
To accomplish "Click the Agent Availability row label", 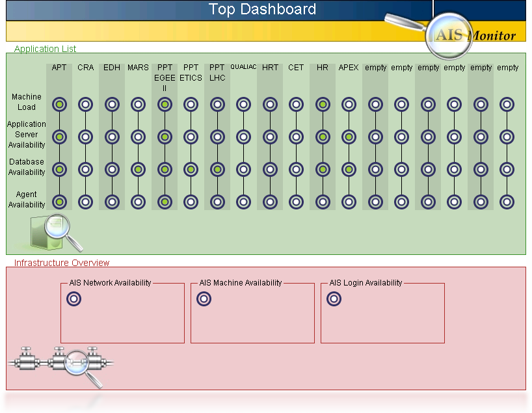I will (x=27, y=200).
